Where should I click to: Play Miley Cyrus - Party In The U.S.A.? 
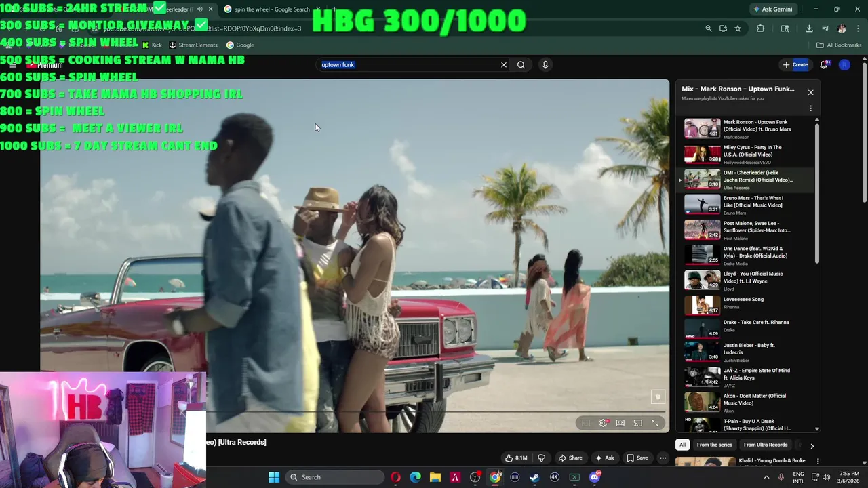coord(746,155)
